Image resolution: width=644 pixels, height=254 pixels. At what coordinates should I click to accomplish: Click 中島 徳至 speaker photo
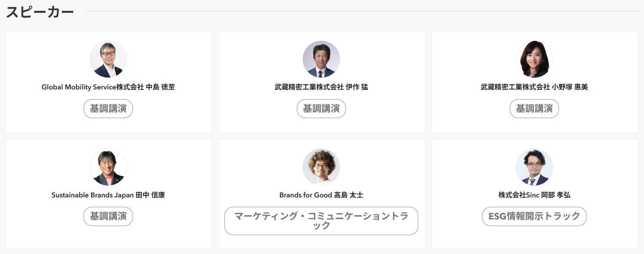[x=108, y=59]
